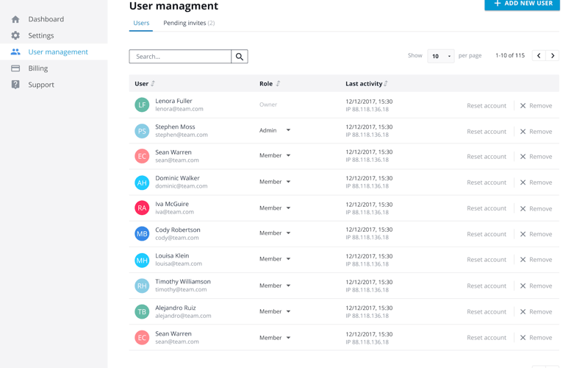Focus the Search input field
588x368 pixels.
click(181, 57)
